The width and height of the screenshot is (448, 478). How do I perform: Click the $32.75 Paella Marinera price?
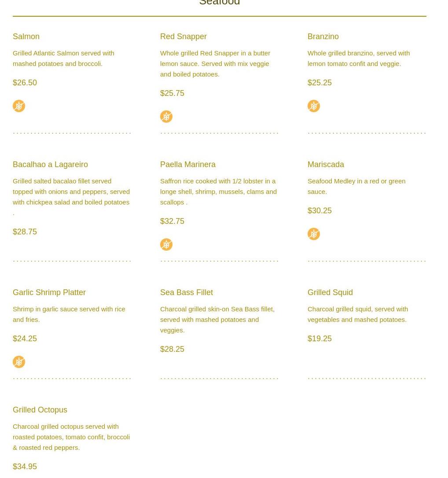[x=172, y=221]
